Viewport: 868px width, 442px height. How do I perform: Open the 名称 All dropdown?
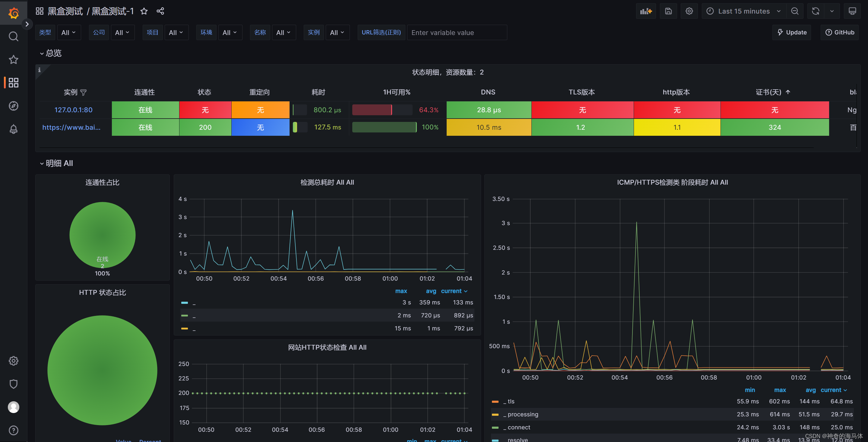tap(284, 32)
